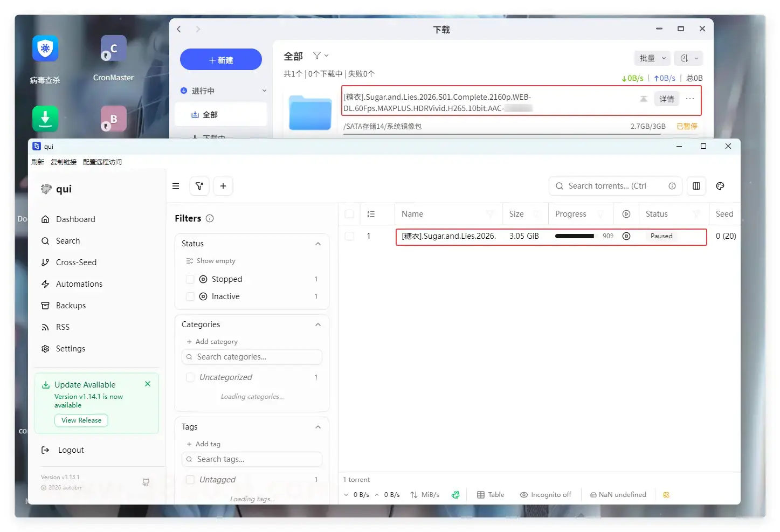The height and width of the screenshot is (532, 780).
Task: Open the theme palette picker
Action: (x=720, y=186)
